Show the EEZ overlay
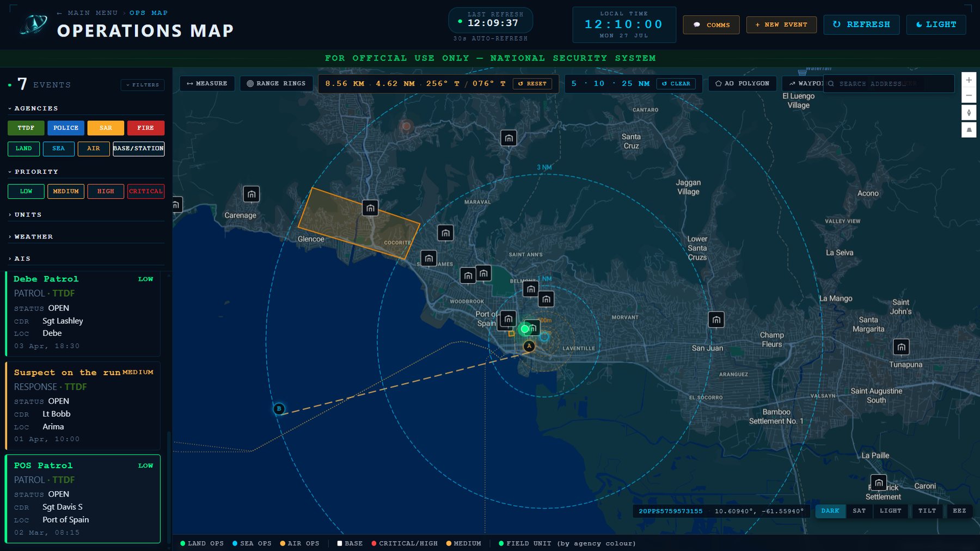This screenshot has height=551, width=980. coord(959,511)
